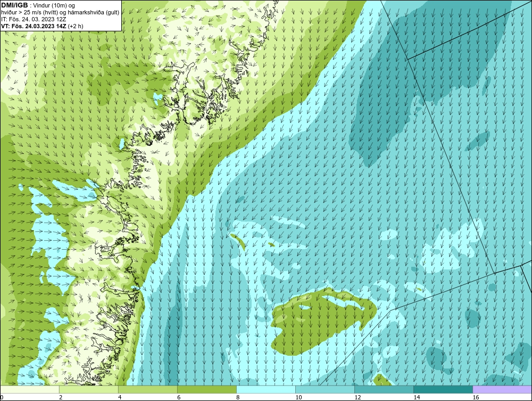The height and width of the screenshot is (401, 532).
Task: Click the 'VT: Fös. 24.03.2023 14Z' line
Action: [42, 26]
